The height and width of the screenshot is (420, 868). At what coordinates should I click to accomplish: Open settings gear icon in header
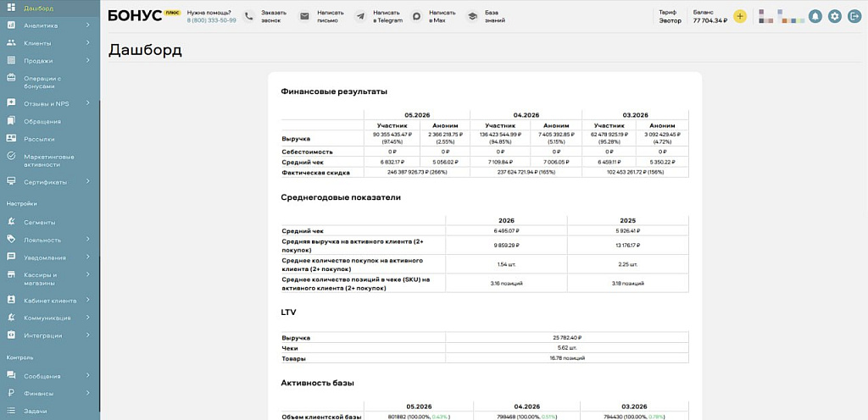(835, 17)
